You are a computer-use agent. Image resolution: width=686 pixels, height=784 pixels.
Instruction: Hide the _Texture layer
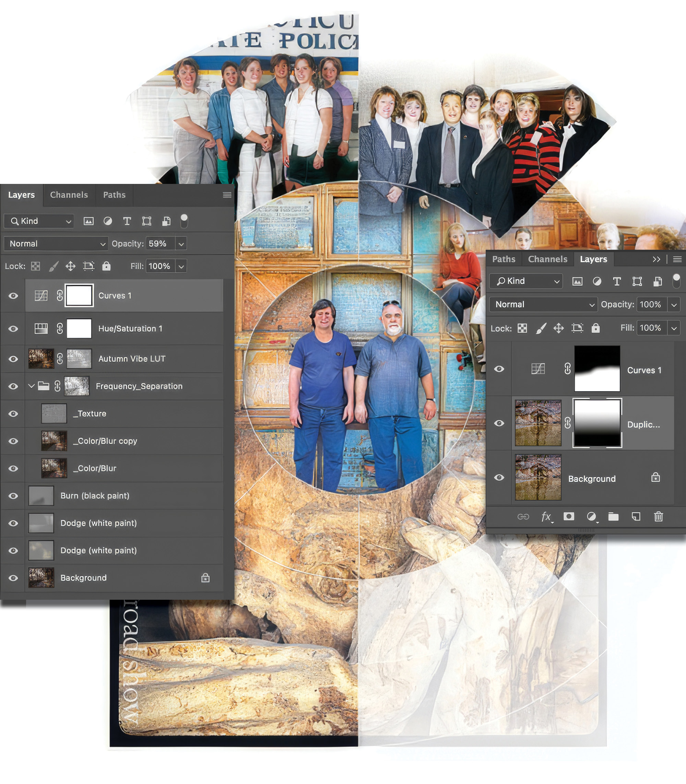point(13,414)
